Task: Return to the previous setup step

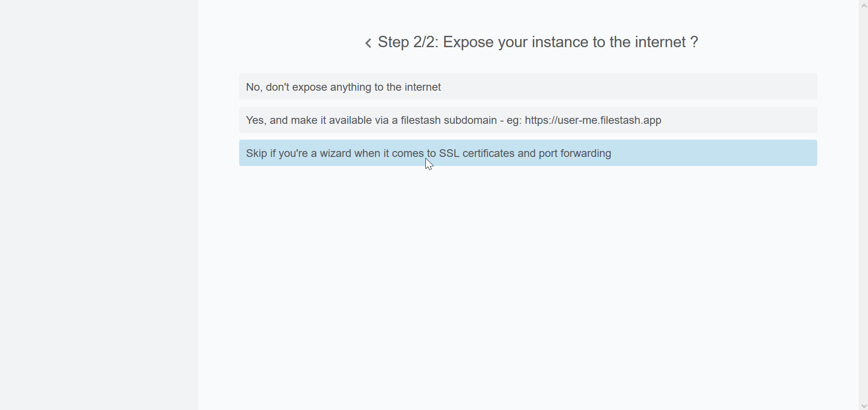Action: coord(368,43)
